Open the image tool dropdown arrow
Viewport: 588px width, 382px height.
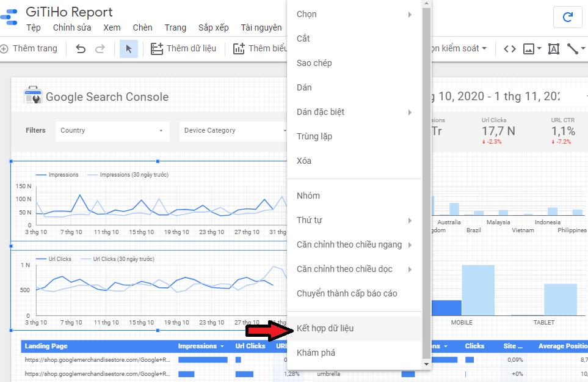tap(539, 48)
